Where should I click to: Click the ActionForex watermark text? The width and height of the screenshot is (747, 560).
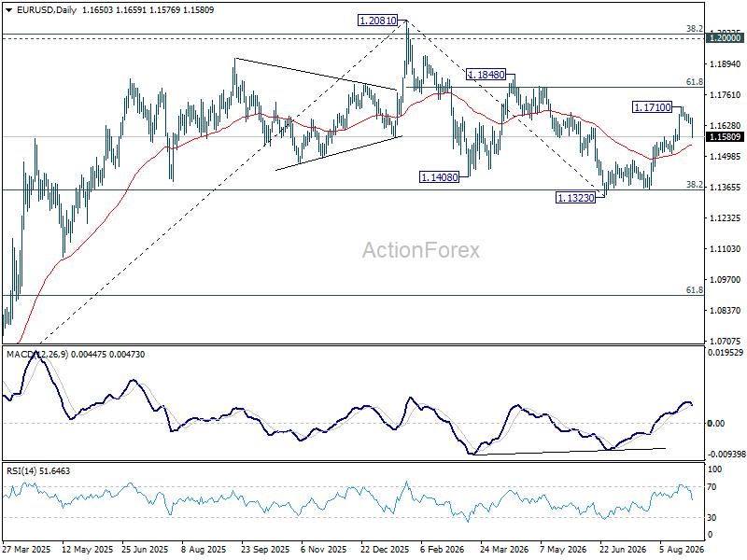tap(421, 250)
